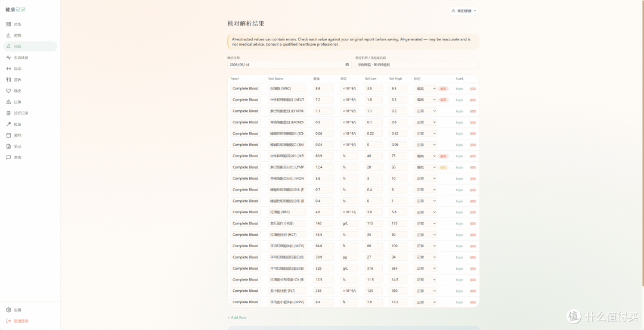Remove the row with value 0.06
The image size is (644, 330).
pyautogui.click(x=473, y=133)
